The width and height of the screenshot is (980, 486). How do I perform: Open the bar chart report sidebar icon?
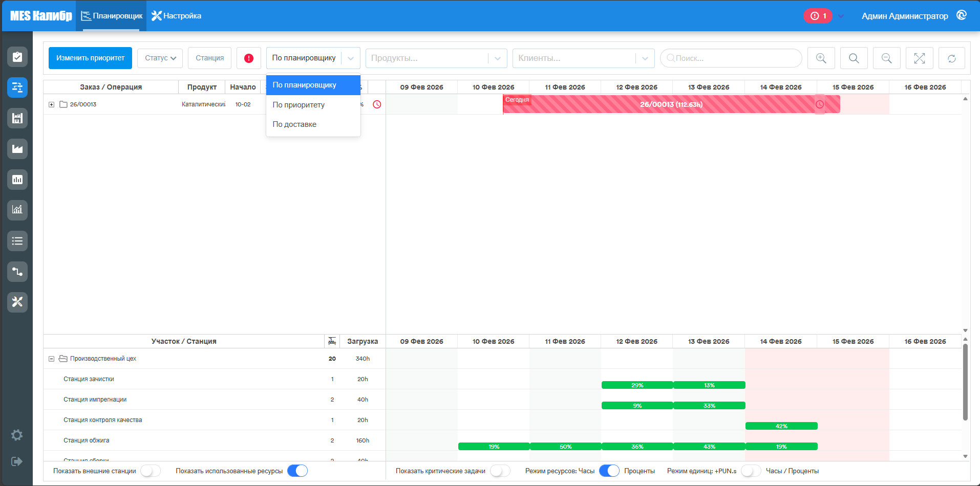pos(17,180)
